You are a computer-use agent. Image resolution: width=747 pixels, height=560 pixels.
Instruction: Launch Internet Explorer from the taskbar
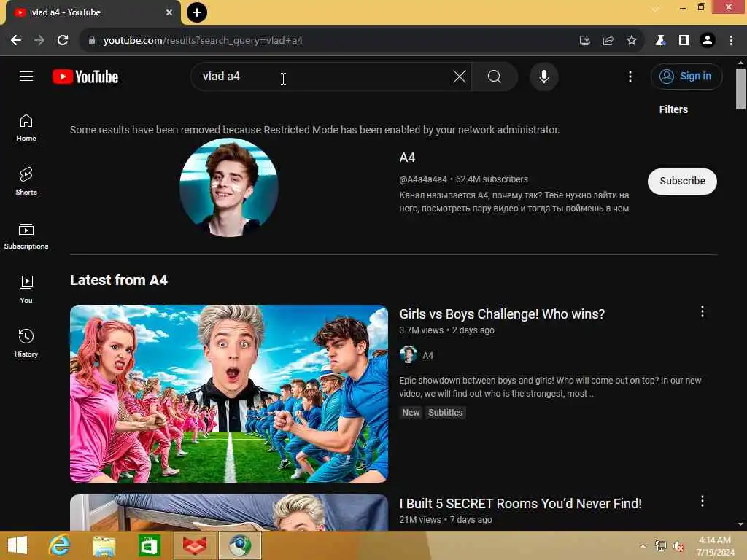(59, 545)
